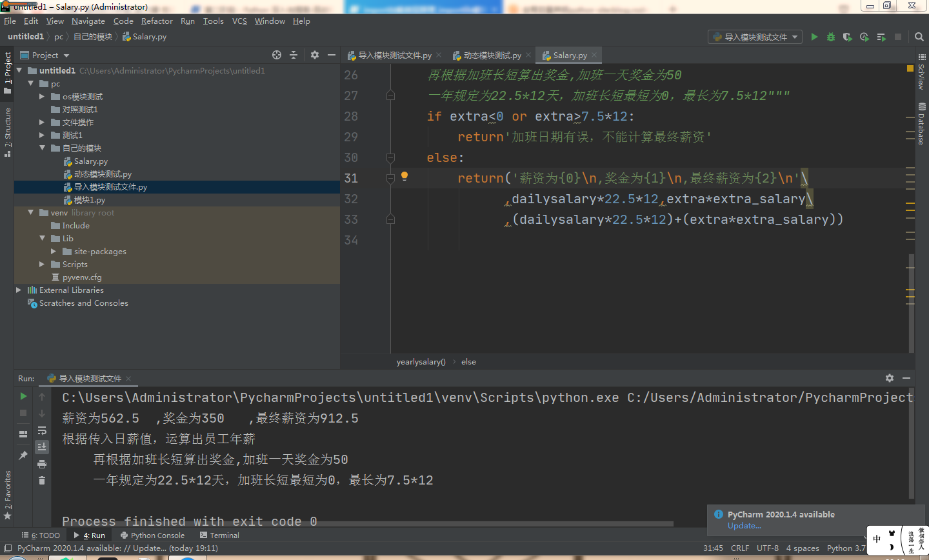This screenshot has height=560, width=929.
Task: Open the VCS menu
Action: click(239, 21)
